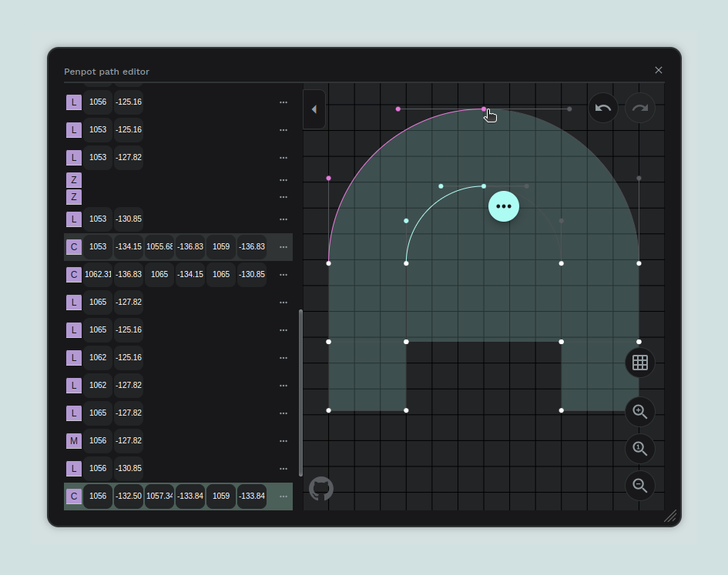This screenshot has height=575, width=728.
Task: Click the L badge of row 1053 -127.82
Action: [x=74, y=158]
